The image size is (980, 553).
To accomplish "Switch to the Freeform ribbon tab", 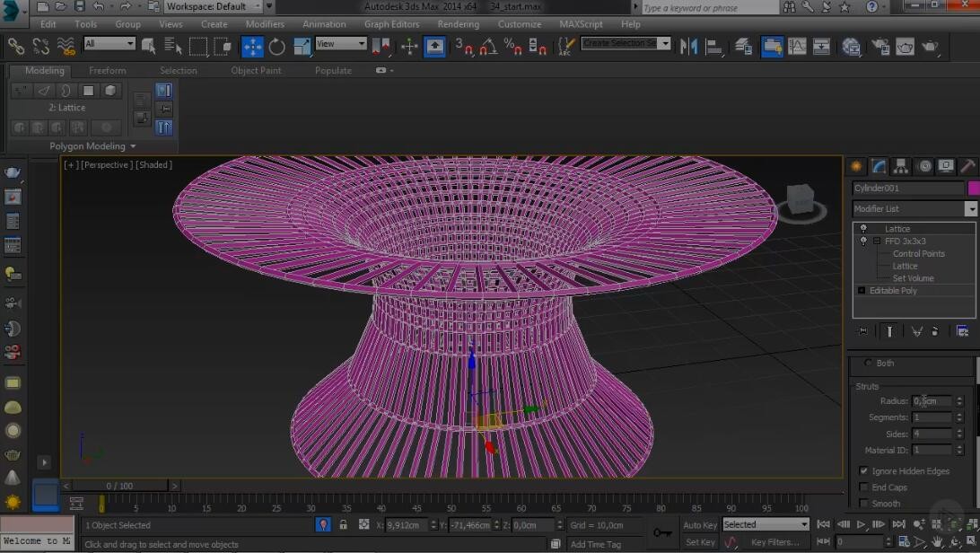I will (108, 71).
